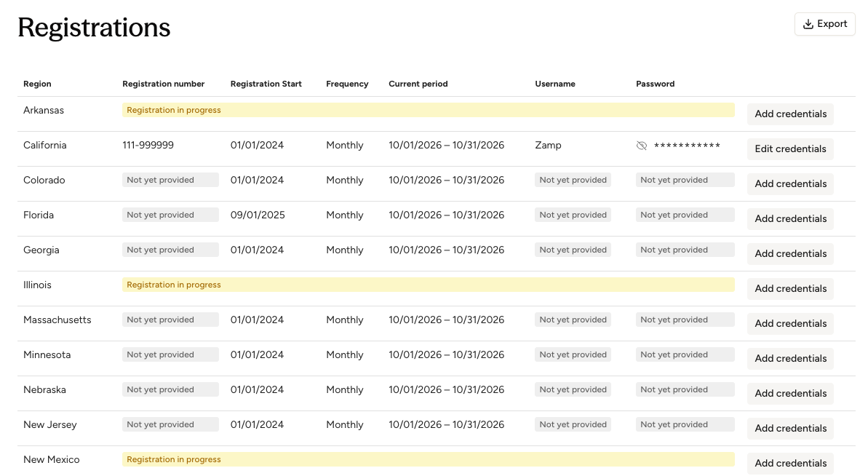Edit credentials for California
This screenshot has width=868, height=476.
(x=790, y=149)
